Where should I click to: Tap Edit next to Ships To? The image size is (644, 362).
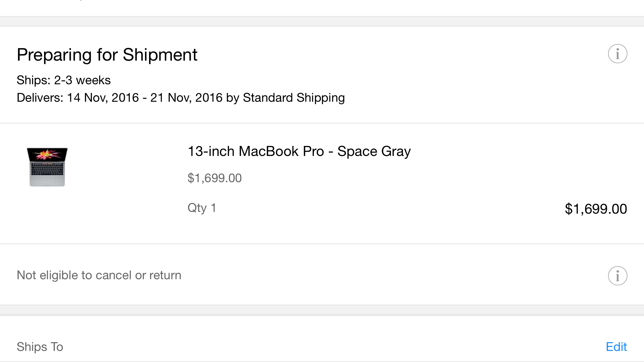click(x=616, y=347)
